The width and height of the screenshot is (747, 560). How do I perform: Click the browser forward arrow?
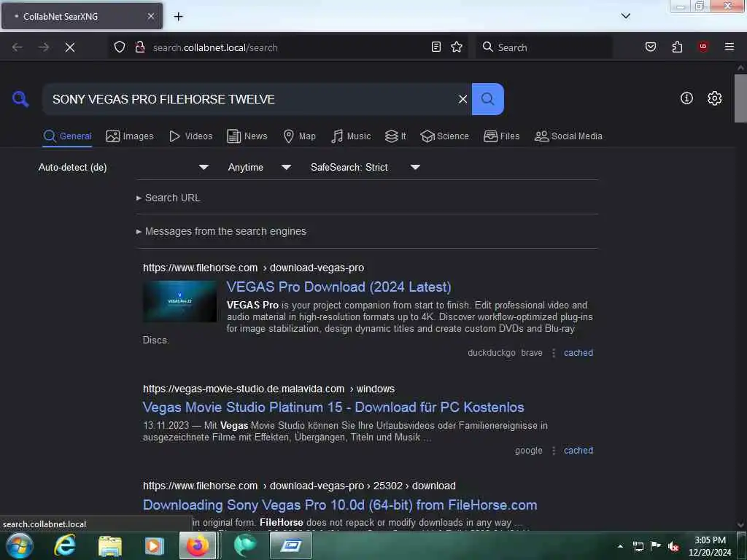(x=44, y=47)
